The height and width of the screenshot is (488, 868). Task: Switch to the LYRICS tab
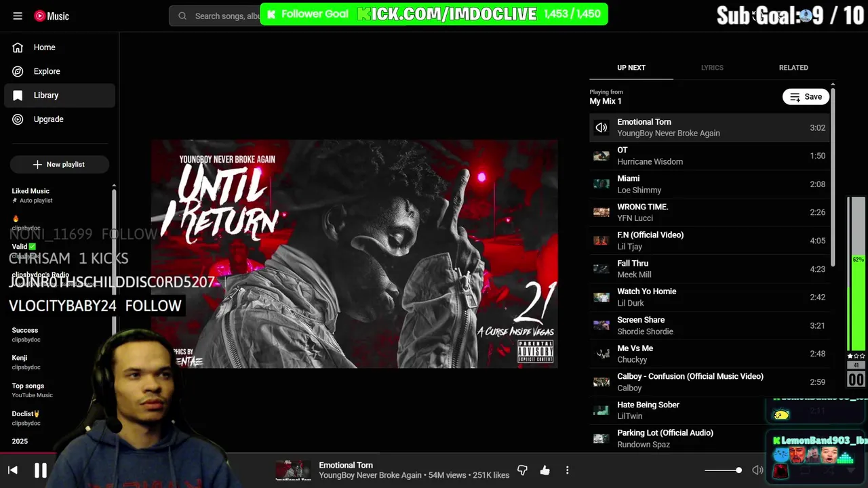click(x=712, y=68)
